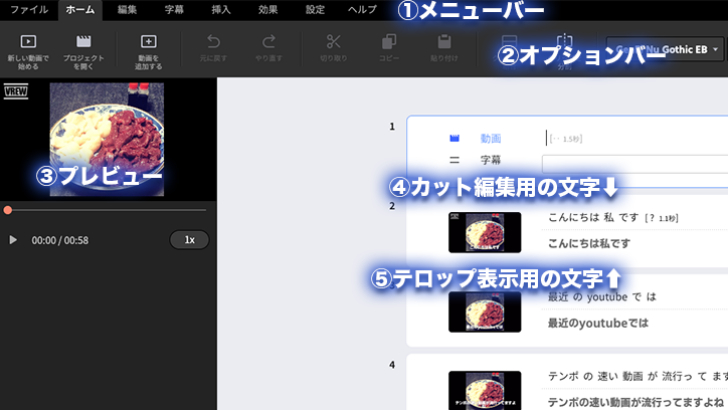Select the 動画 row in clip 1
728x410 pixels.
pyautogui.click(x=490, y=138)
